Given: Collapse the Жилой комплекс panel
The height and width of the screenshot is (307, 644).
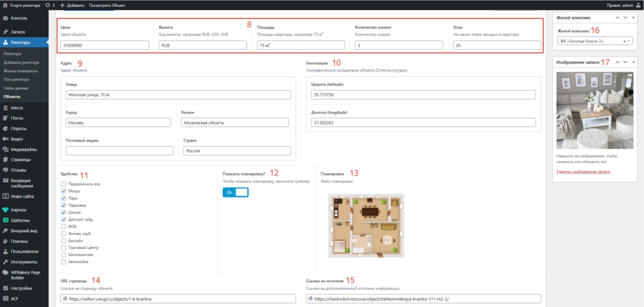Looking at the screenshot, I should click(x=633, y=18).
